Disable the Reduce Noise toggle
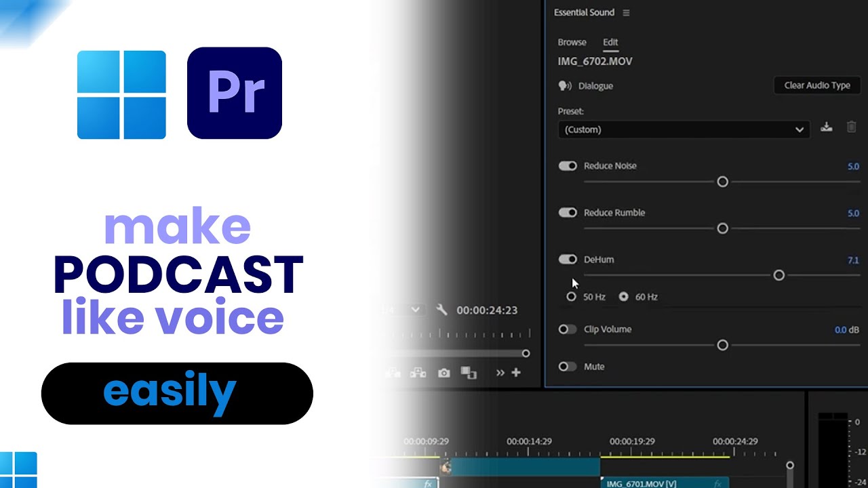This screenshot has width=868, height=488. point(568,166)
